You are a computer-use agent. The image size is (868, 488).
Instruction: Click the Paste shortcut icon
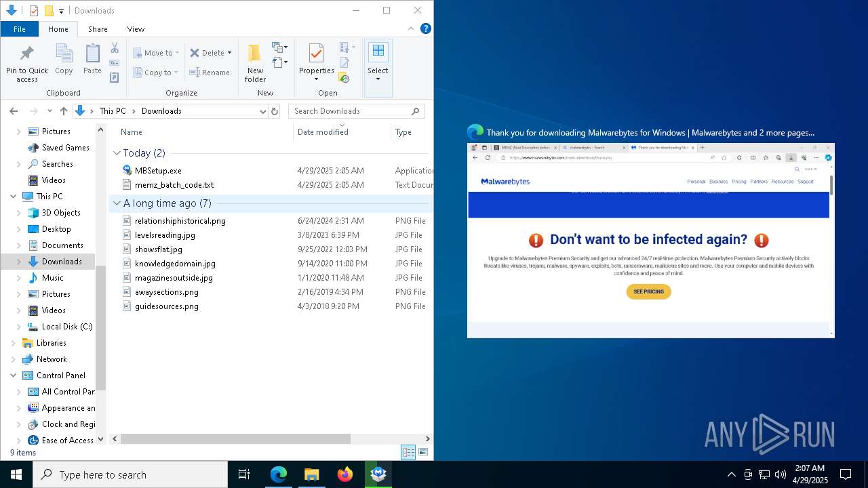[x=115, y=78]
